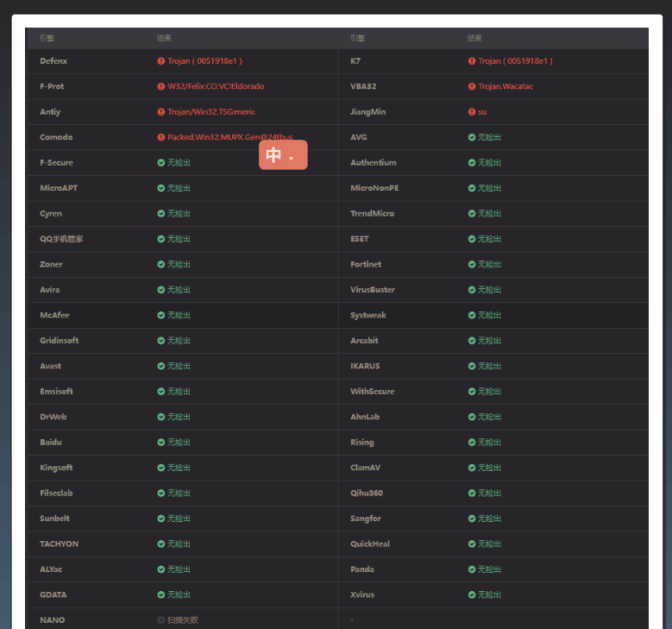Screen dimensions: 672x629
Task: Select the QQ手机管家 engine entry
Action: coord(61,239)
